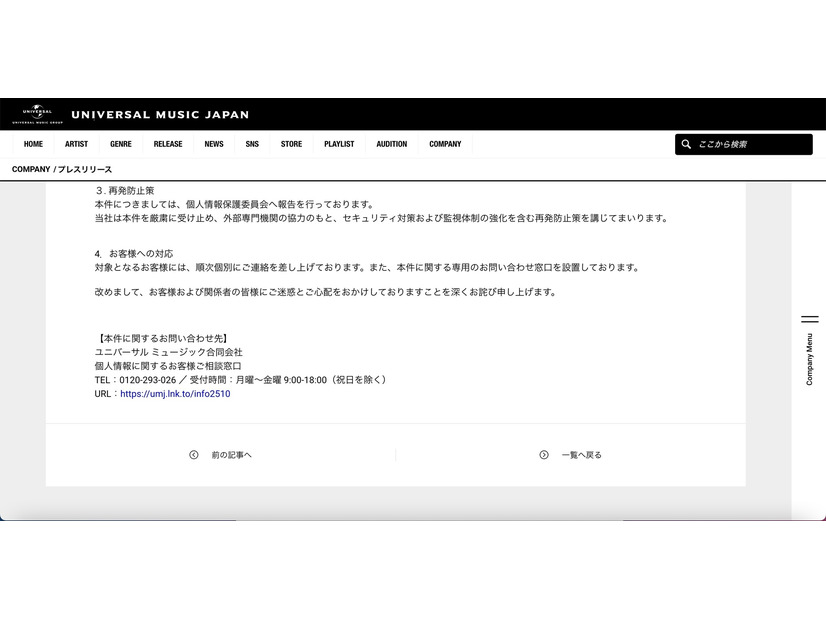Viewport: 826px width, 620px height.
Task: Open the umj.lnk.to/info2510 URL link
Action: coord(175,393)
